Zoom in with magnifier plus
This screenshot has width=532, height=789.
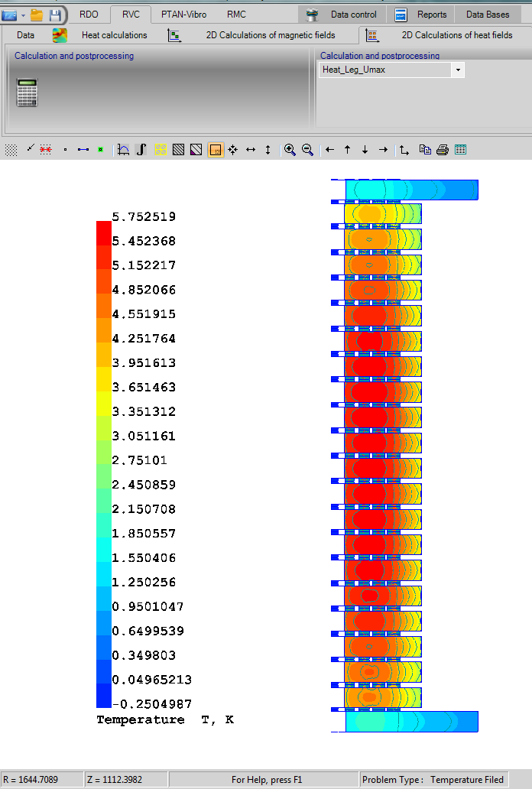(290, 149)
